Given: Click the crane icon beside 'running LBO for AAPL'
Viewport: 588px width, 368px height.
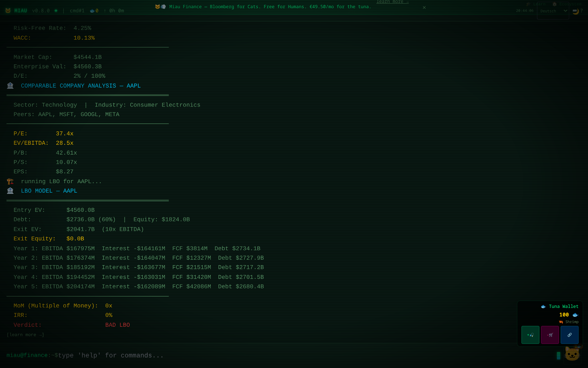Looking at the screenshot, I should point(10,181).
